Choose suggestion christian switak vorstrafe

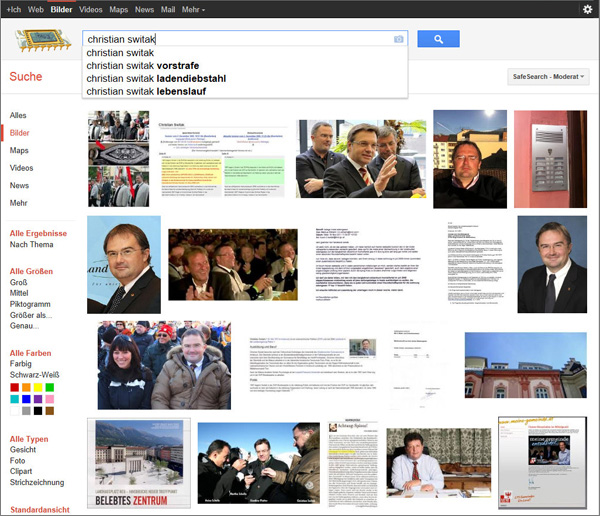pyautogui.click(x=245, y=66)
